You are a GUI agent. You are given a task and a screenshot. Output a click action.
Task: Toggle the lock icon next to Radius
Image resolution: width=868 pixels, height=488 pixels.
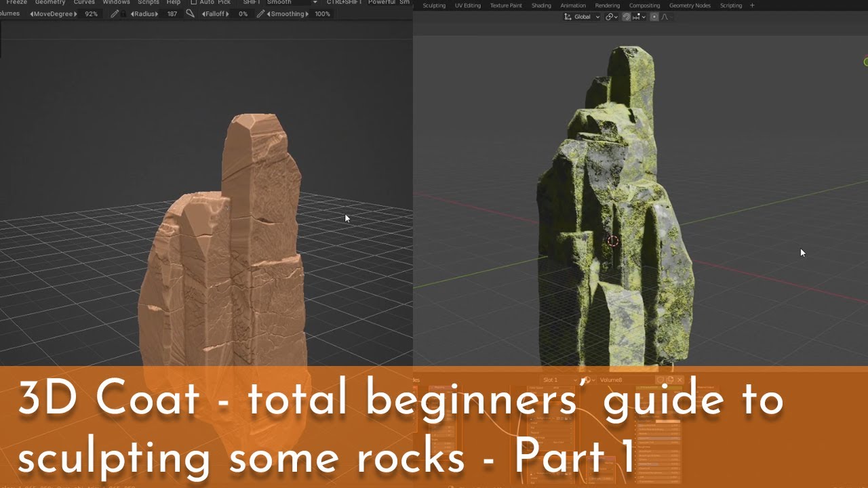point(123,14)
